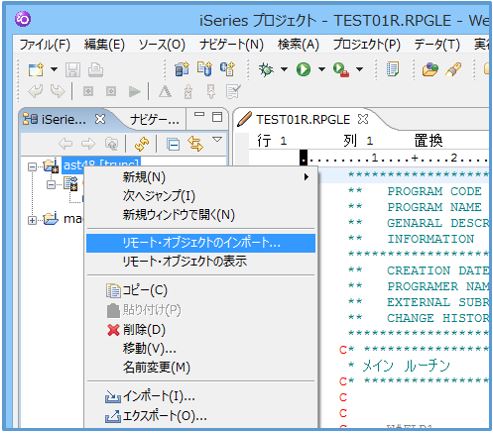The width and height of the screenshot is (493, 433).
Task: Open the 新規(N) submenu in context menu
Action: [201, 177]
